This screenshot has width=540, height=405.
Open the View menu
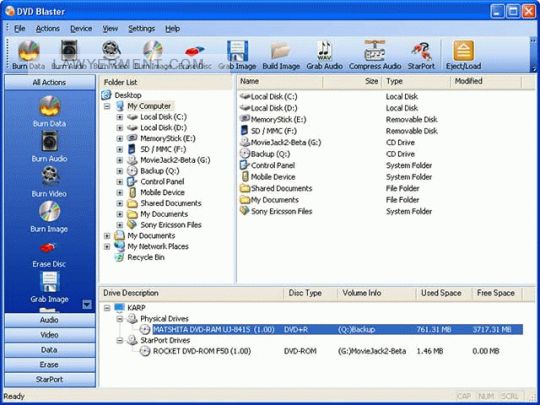[110, 29]
